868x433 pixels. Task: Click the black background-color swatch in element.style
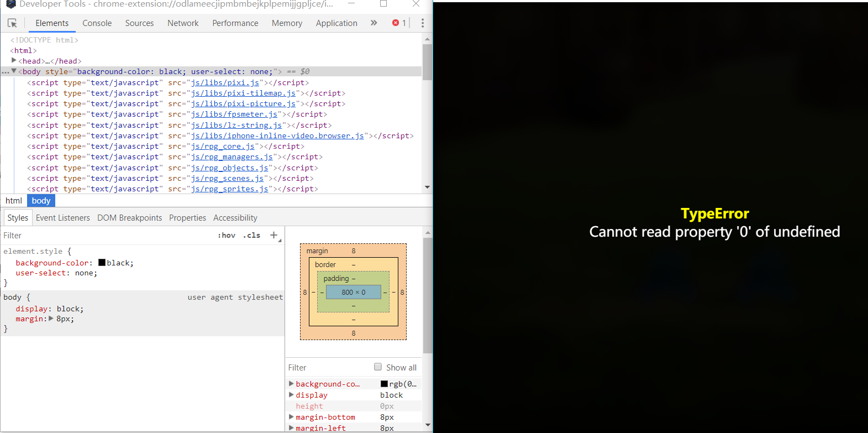(x=102, y=262)
